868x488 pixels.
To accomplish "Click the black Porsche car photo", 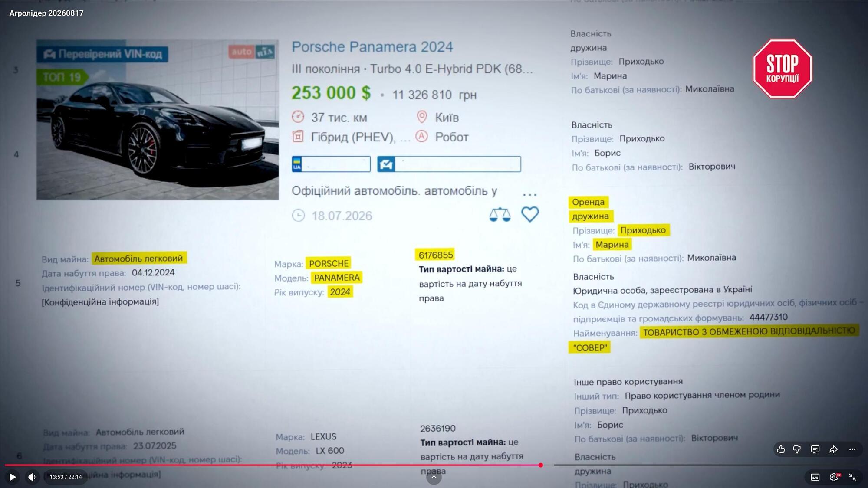I will (158, 120).
